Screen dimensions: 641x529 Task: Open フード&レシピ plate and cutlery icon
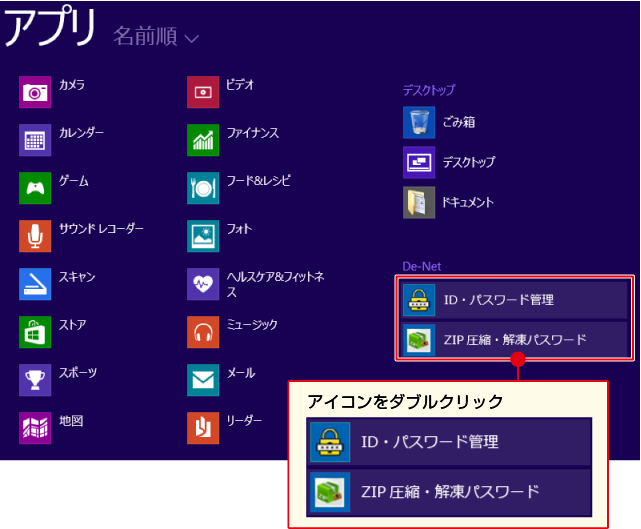click(x=203, y=188)
